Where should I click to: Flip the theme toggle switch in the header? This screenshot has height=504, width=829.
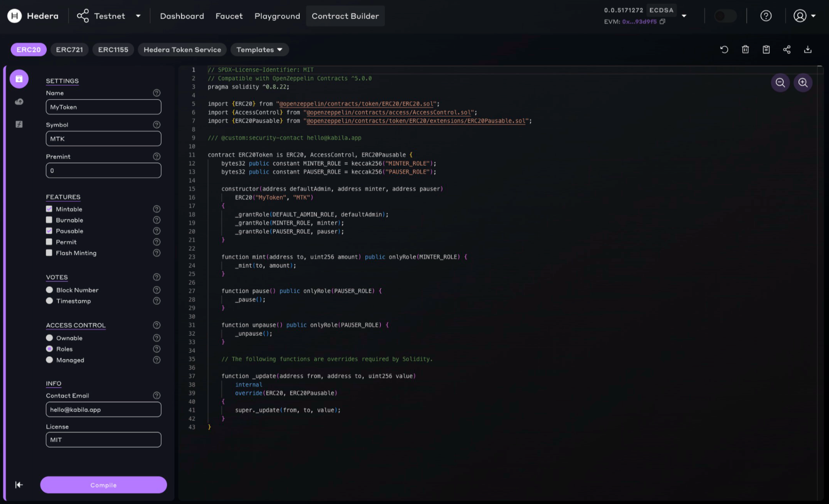tap(724, 16)
